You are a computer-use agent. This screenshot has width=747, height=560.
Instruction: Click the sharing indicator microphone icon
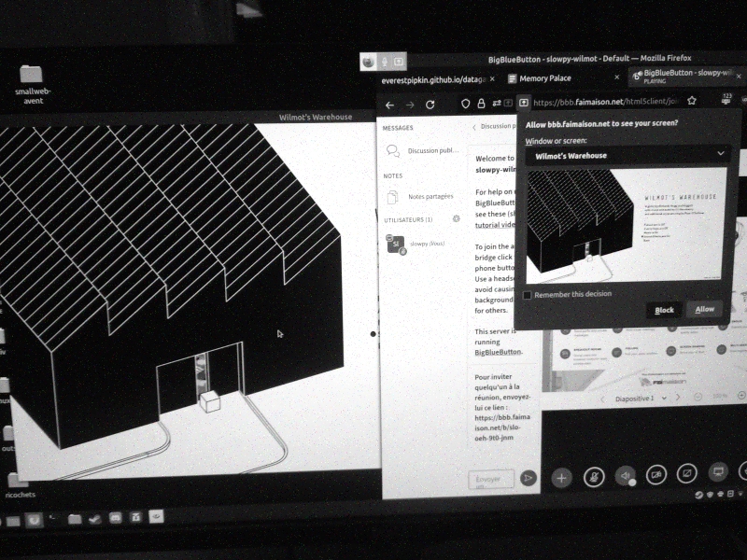[384, 62]
